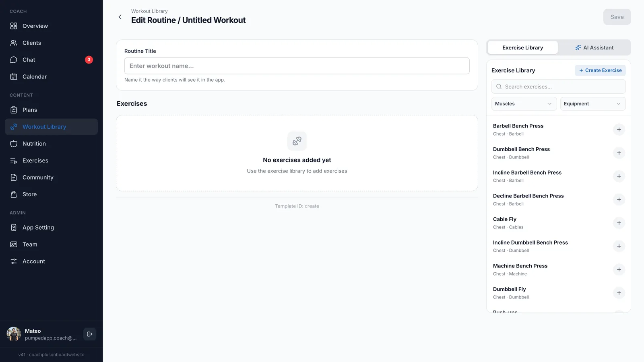Click into the Search exercises field

click(x=558, y=86)
